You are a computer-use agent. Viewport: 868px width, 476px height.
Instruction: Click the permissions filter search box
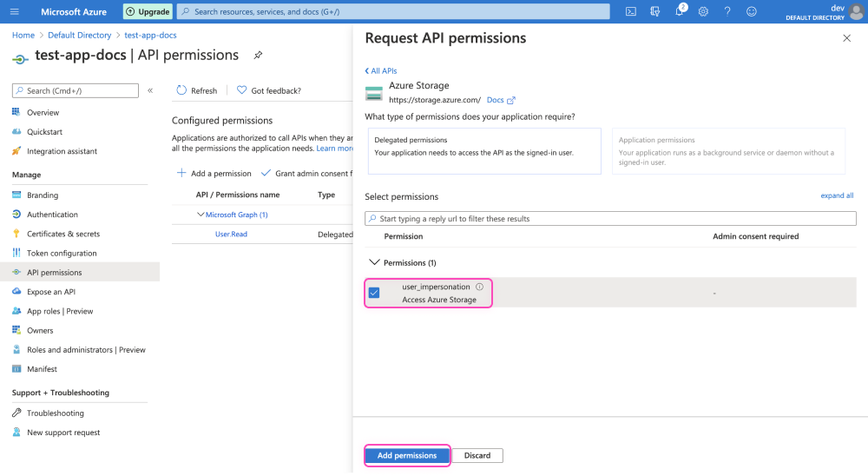(x=610, y=219)
